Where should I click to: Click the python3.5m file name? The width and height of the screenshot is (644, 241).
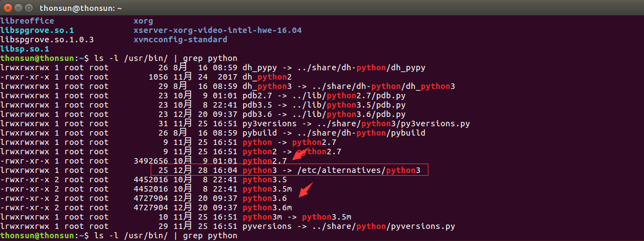267,189
